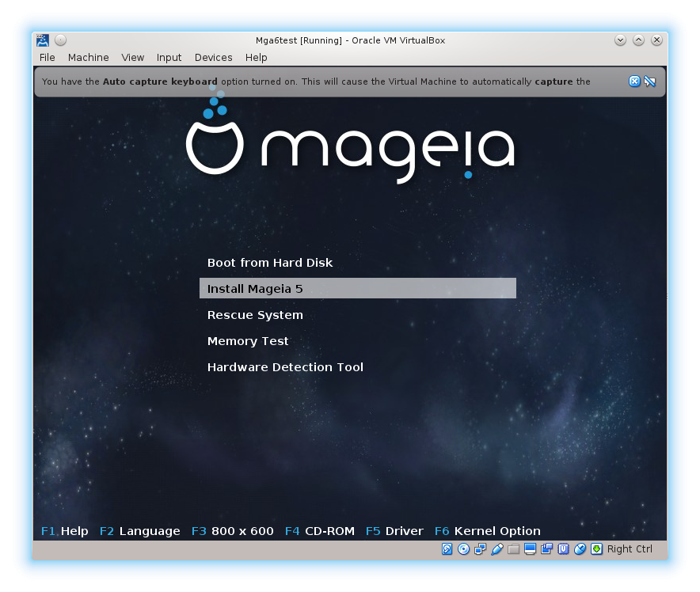The image size is (700, 592).
Task: Choose Memory Test boot entry
Action: click(248, 341)
